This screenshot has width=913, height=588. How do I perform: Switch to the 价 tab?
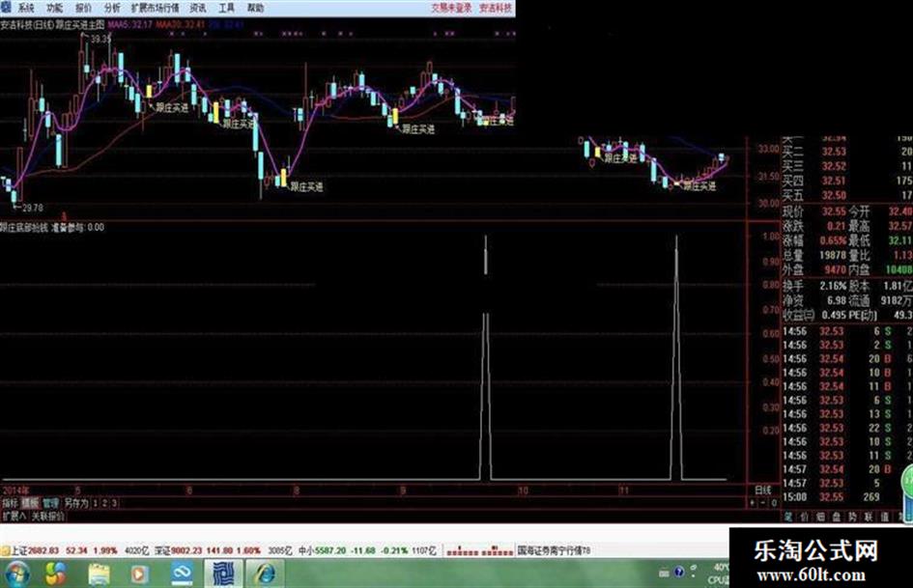pos(804,517)
